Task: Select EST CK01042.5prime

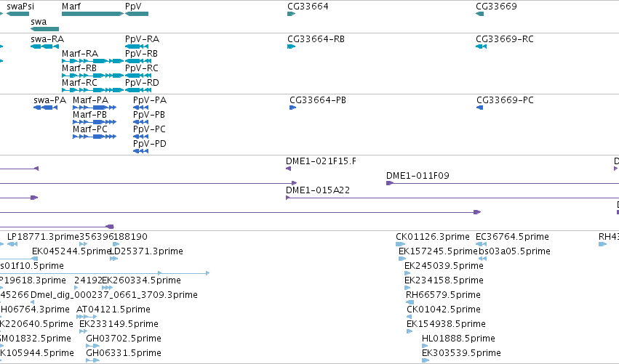Action: 410,317
